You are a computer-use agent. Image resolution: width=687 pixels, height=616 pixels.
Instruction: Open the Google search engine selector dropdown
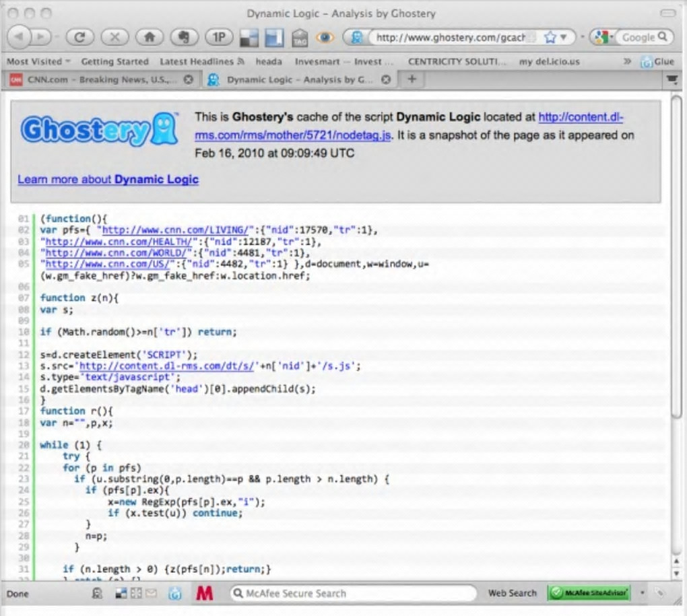tap(604, 38)
